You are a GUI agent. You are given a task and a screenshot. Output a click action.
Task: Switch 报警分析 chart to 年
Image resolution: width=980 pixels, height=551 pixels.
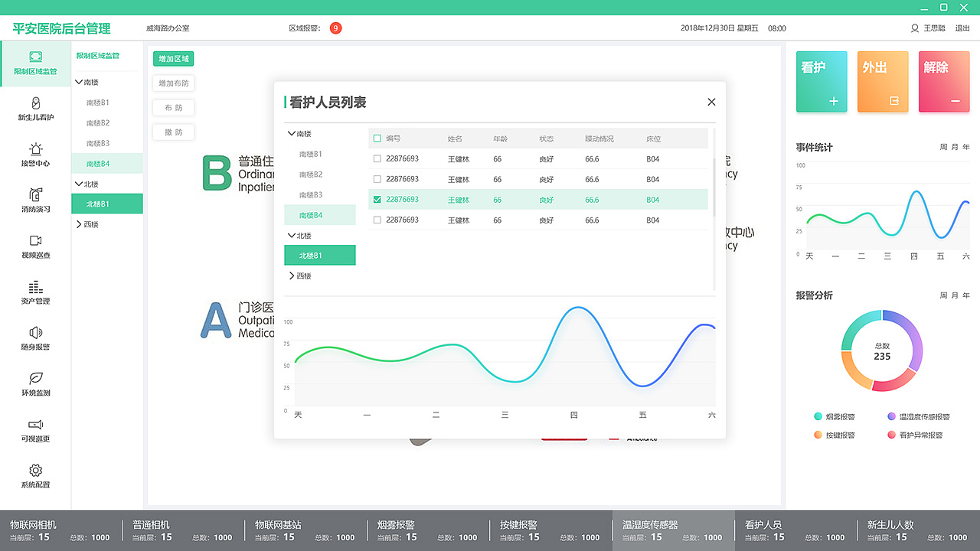[x=966, y=295]
